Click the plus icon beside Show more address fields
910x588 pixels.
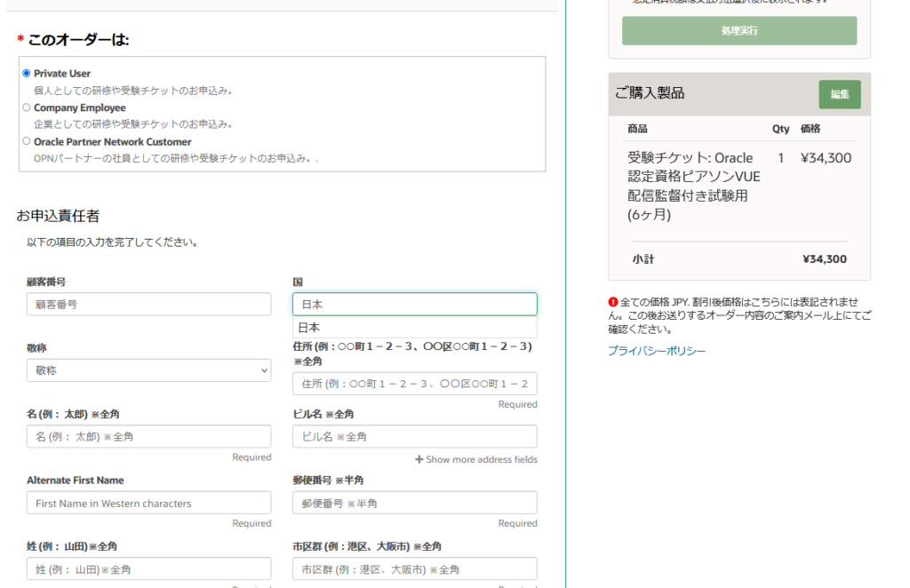point(419,460)
